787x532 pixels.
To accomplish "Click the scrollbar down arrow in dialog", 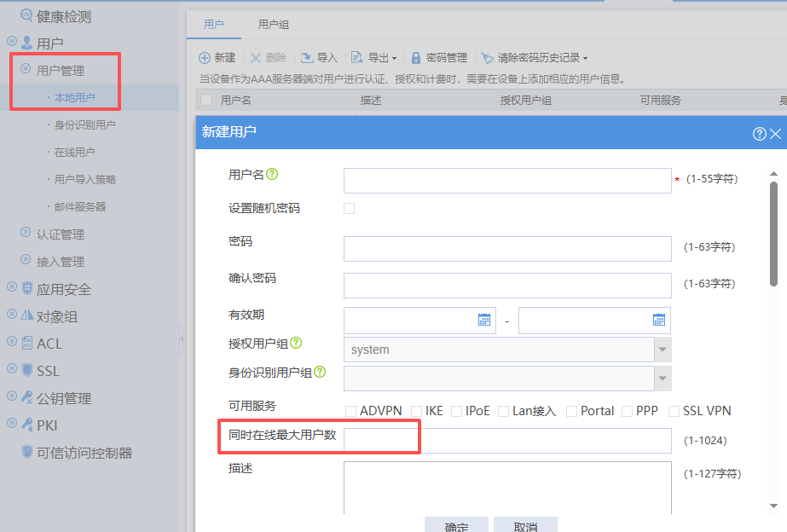I will tap(773, 506).
